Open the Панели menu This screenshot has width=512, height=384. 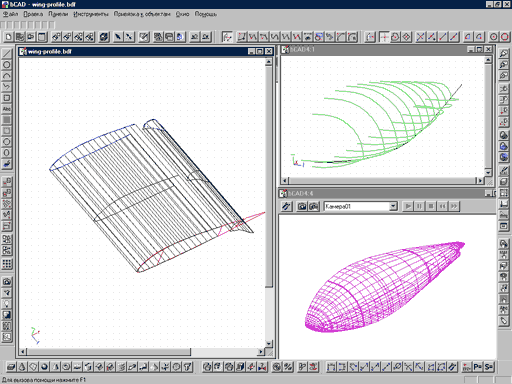[58, 14]
